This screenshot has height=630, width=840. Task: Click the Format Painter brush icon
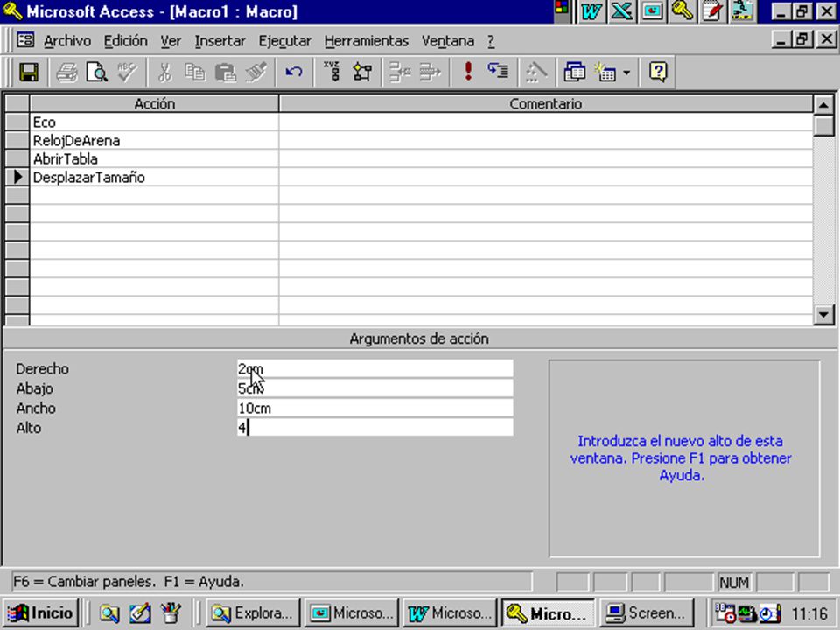pyautogui.click(x=256, y=72)
